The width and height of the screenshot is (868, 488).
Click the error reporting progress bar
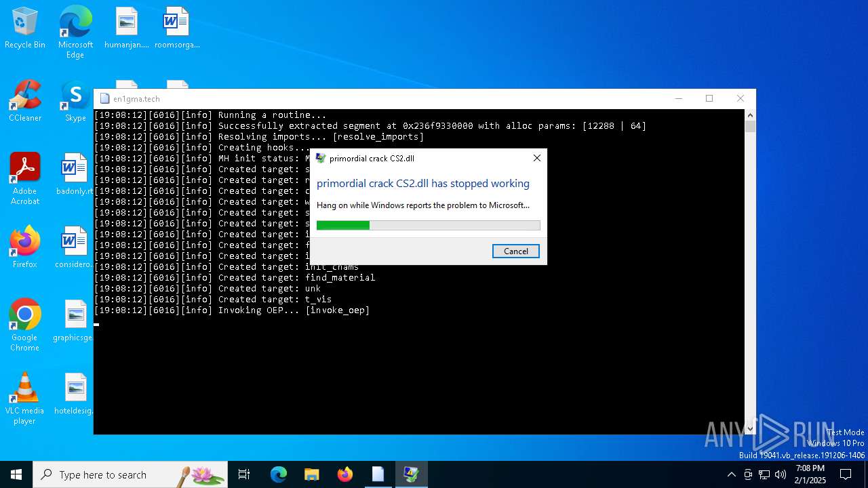pos(429,225)
